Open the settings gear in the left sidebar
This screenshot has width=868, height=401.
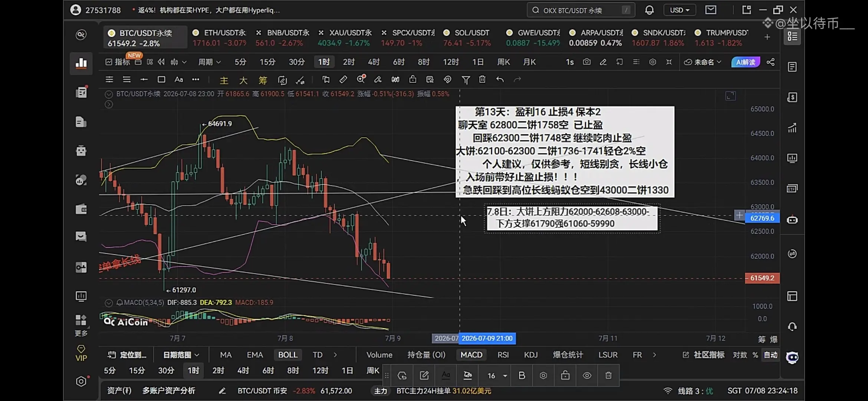point(81,381)
